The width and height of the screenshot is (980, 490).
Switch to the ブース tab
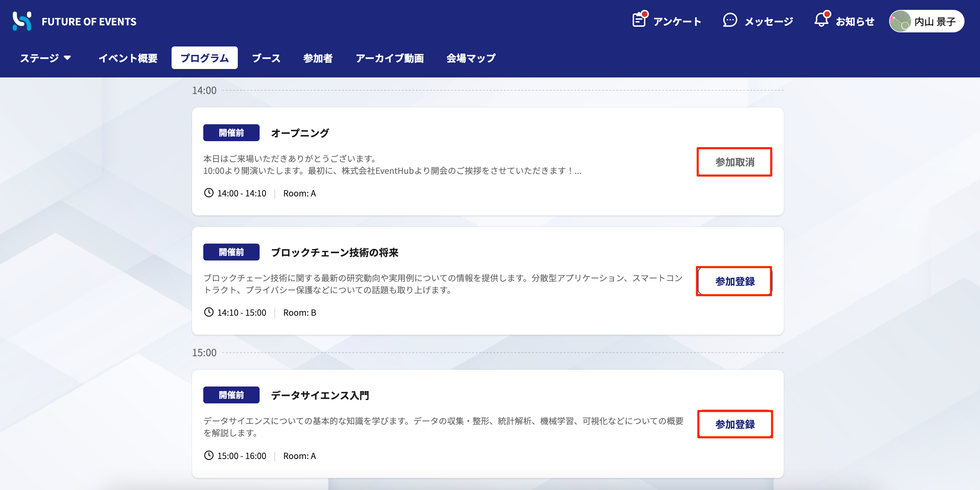point(266,58)
